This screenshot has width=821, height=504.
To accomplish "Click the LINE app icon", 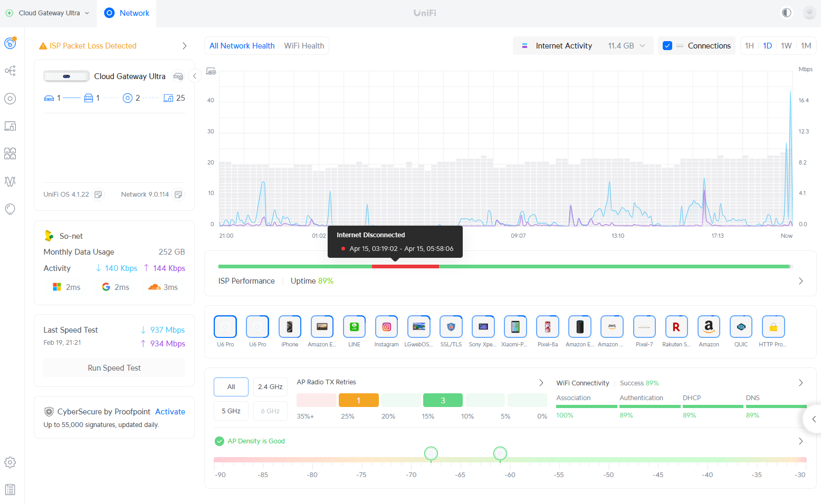I will [354, 327].
